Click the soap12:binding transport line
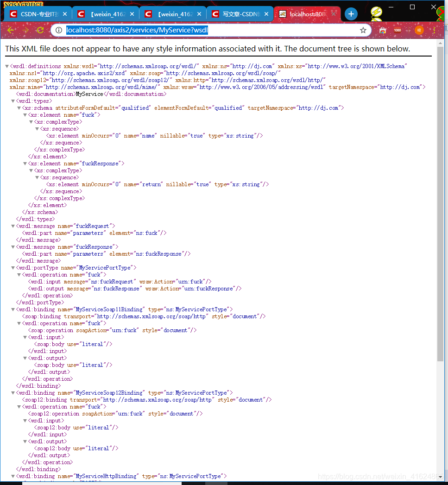 click(147, 400)
